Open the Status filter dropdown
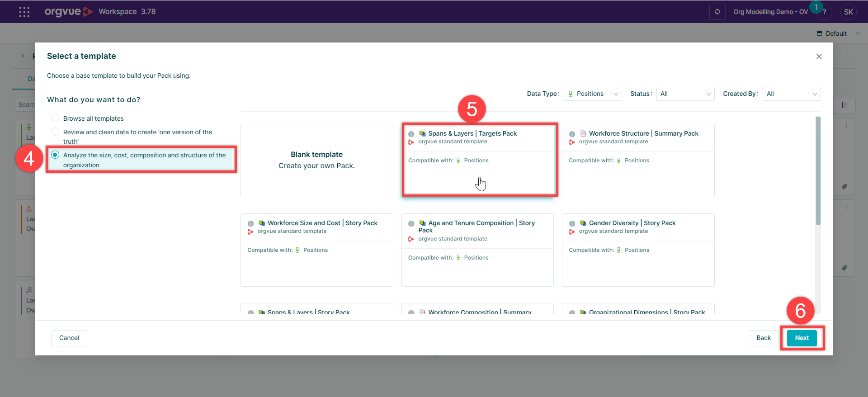The height and width of the screenshot is (397, 868). click(x=685, y=94)
